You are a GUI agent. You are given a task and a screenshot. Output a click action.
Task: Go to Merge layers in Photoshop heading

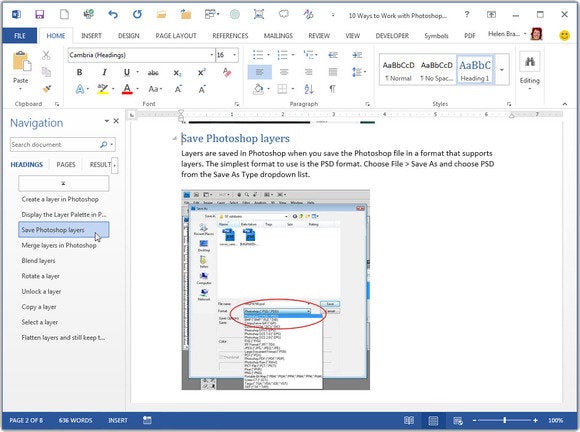coord(59,245)
